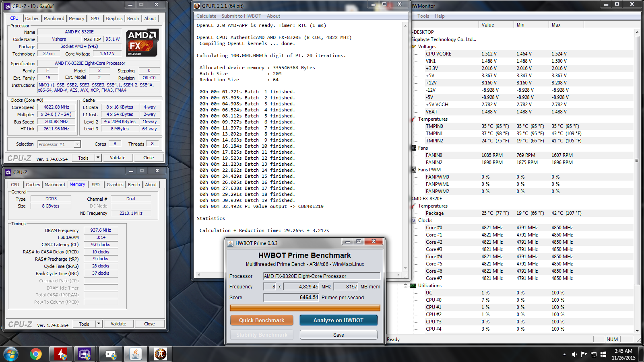Switch to the Caches tab in the upper CPU-Z window
The height and width of the screenshot is (362, 644).
pos(32,19)
